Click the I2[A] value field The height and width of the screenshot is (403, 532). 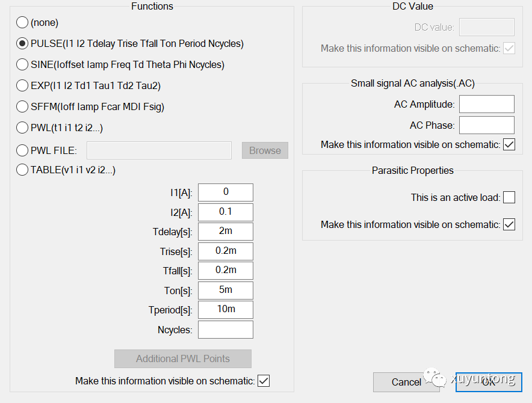[226, 212]
